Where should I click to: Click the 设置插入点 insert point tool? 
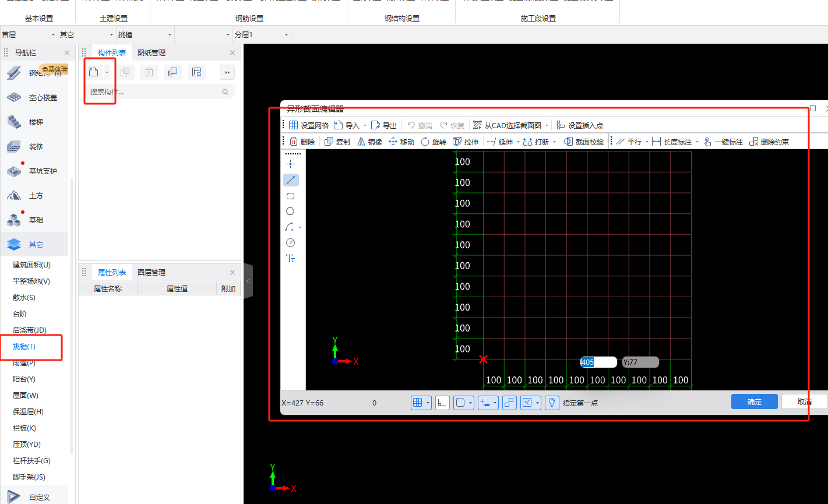pos(580,125)
